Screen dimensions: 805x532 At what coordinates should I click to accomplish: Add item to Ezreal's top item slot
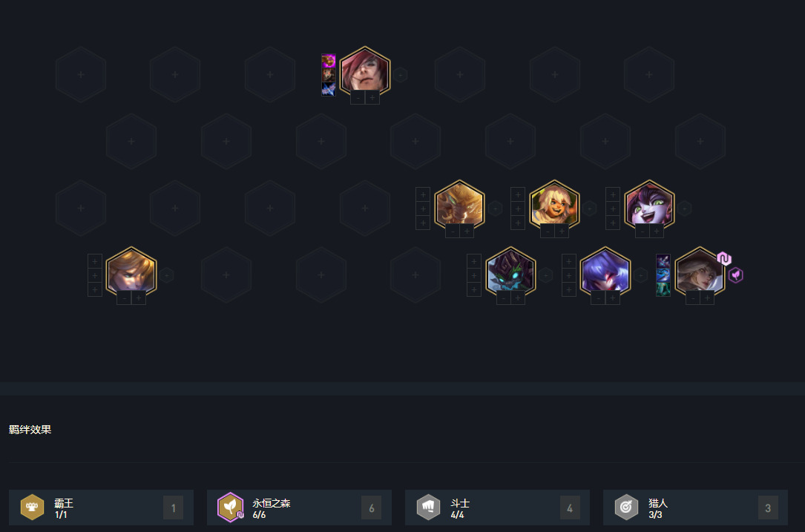tap(95, 261)
